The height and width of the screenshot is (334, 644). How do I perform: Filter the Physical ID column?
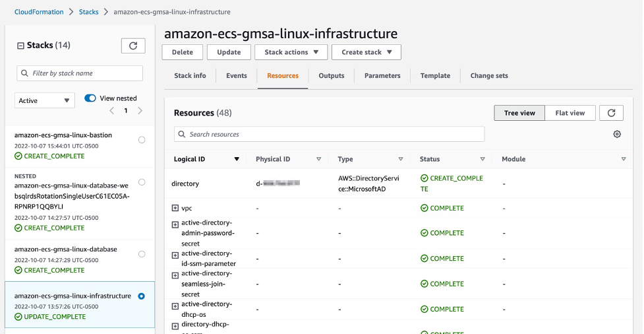(319, 159)
